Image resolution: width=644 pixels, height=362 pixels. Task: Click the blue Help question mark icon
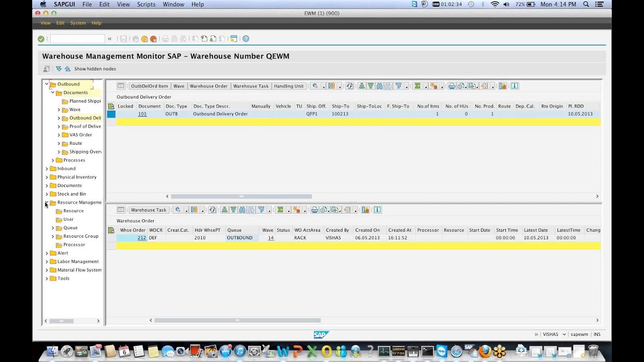point(246,39)
